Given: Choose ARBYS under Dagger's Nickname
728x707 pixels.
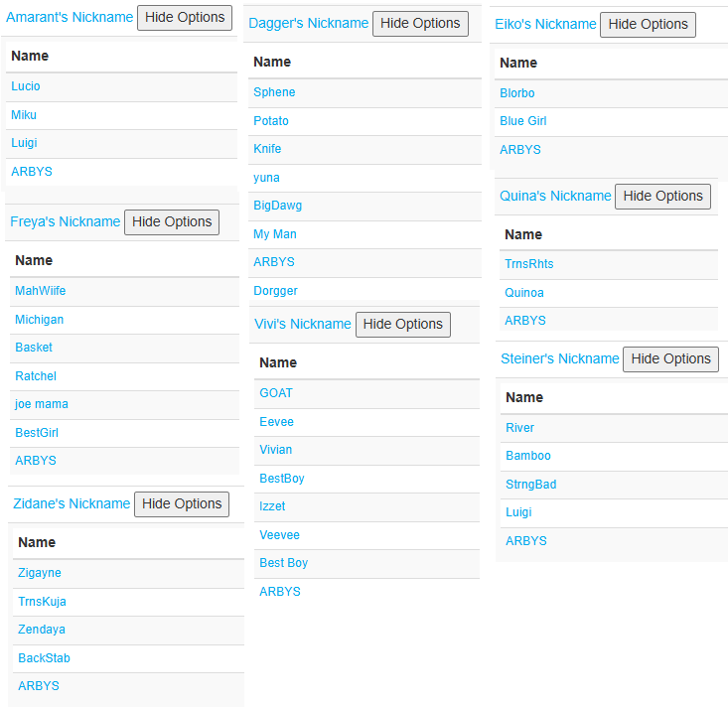Looking at the screenshot, I should pos(274,262).
